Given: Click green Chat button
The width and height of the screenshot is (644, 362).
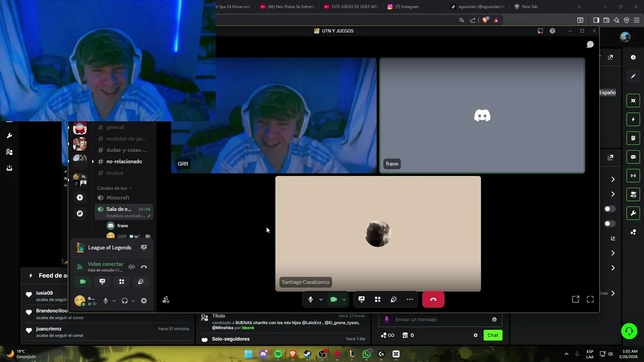Looking at the screenshot, I should tap(493, 335).
